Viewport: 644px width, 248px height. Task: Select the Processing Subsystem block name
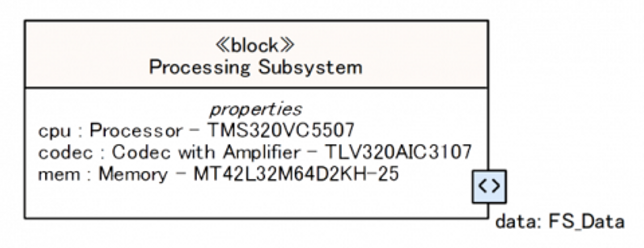[x=255, y=67]
